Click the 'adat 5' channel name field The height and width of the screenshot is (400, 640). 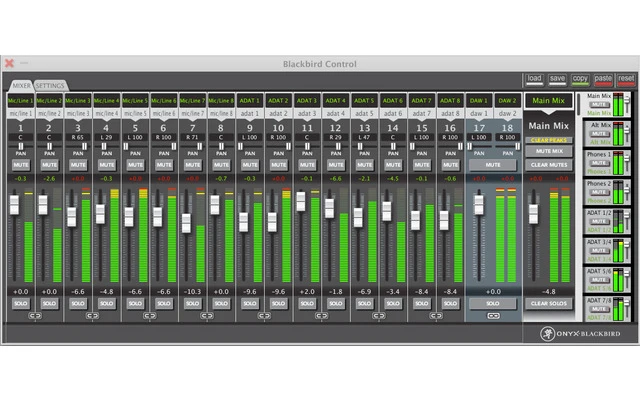click(x=364, y=113)
